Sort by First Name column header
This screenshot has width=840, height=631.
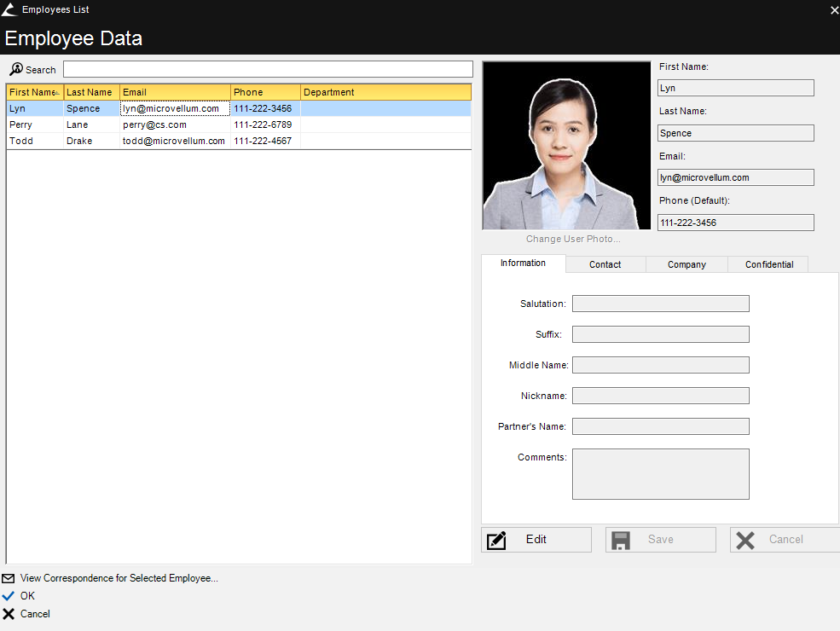coord(32,92)
